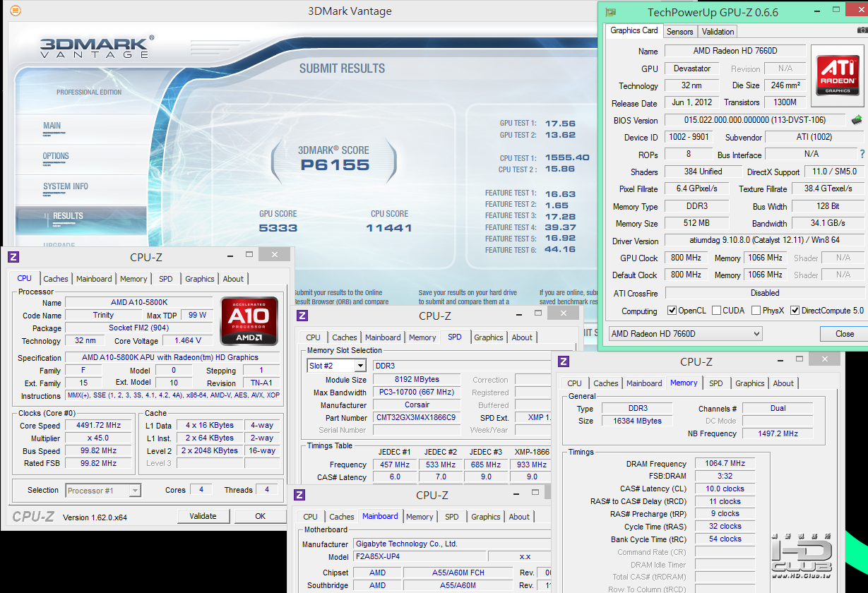This screenshot has width=868, height=593.
Task: Click the Close button in GPU-Z
Action: pos(844,333)
